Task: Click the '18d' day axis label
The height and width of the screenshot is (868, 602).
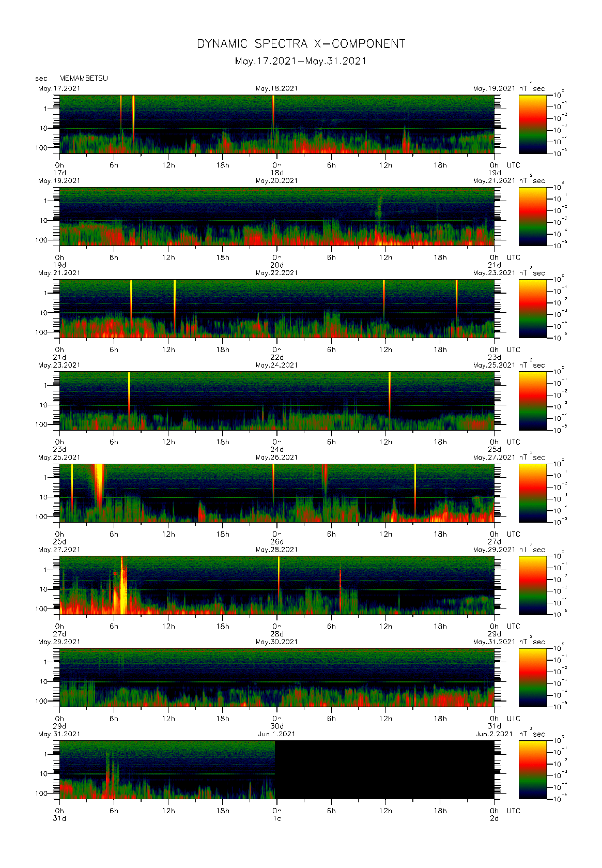Action: (277, 173)
